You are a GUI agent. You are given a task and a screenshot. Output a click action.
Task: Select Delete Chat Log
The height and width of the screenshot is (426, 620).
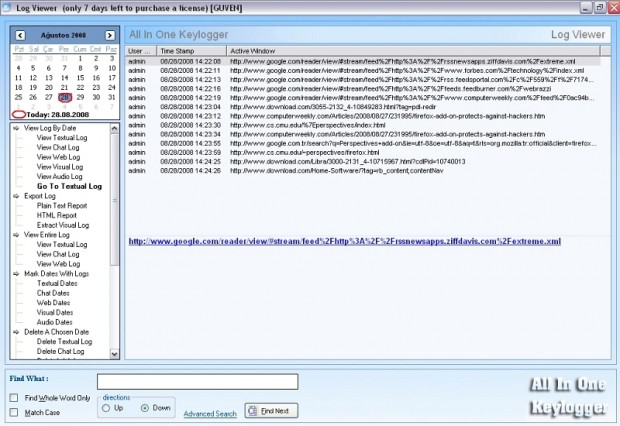60,351
